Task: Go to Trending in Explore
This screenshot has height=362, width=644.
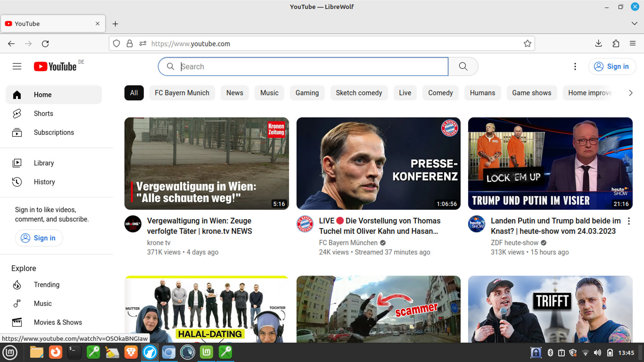Action: click(x=47, y=285)
